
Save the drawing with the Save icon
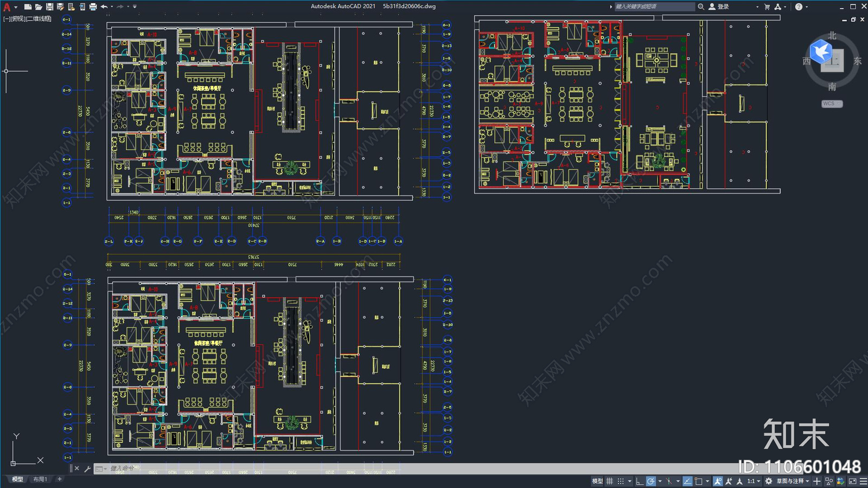[49, 7]
